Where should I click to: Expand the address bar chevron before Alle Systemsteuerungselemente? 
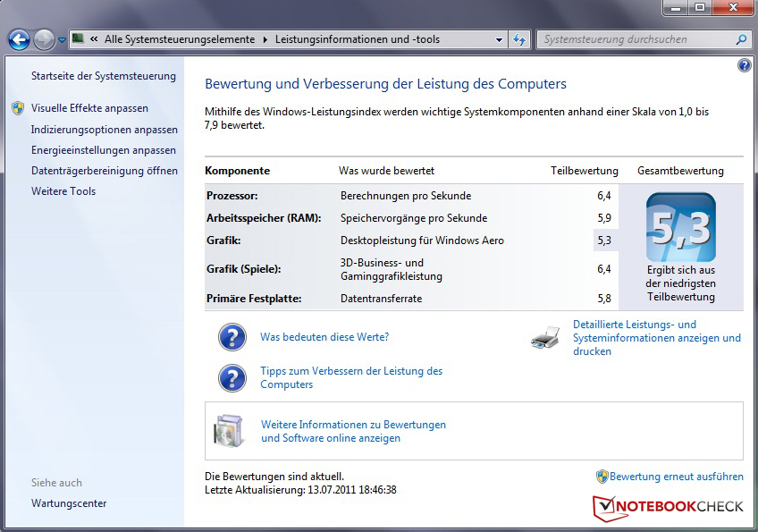pyautogui.click(x=94, y=39)
